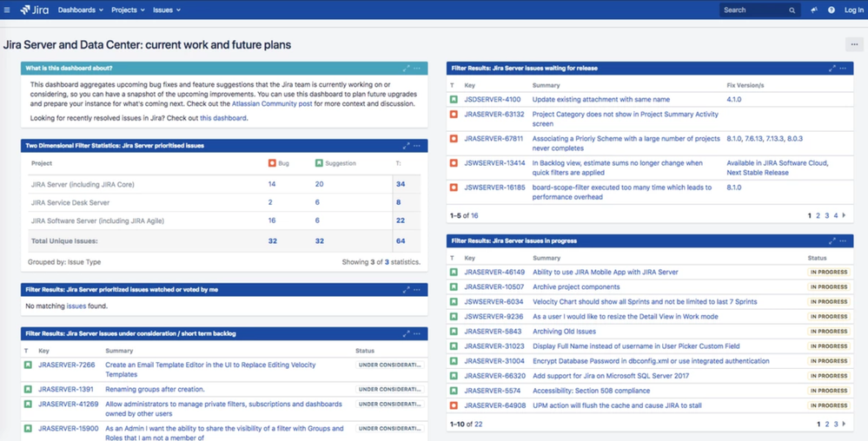Image resolution: width=868 pixels, height=441 pixels.
Task: Maximize the Two Dimensional Filter Statistics gadget
Action: [407, 146]
